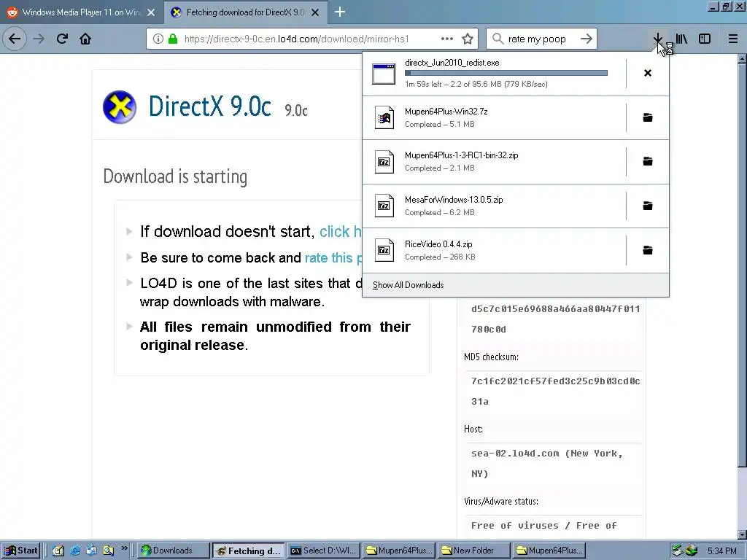Viewport: 747px width, 560px height.
Task: Follow the rate this link
Action: 333,257
